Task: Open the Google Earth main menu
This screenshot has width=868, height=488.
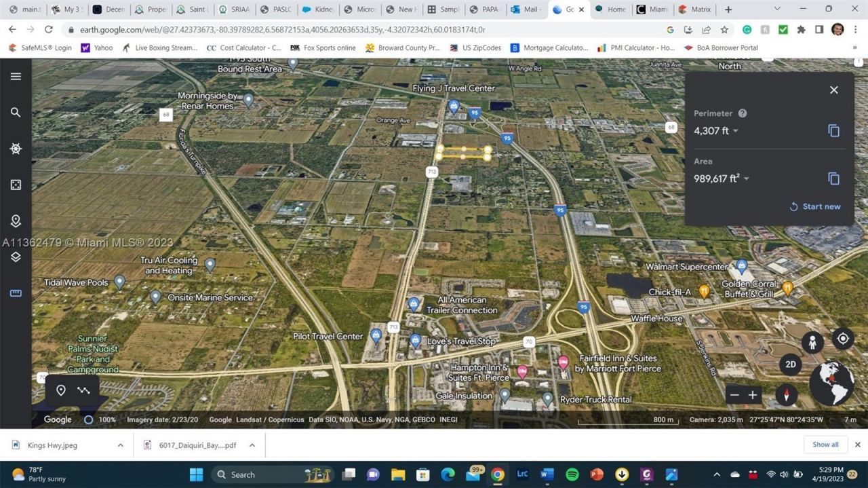Action: (x=16, y=76)
